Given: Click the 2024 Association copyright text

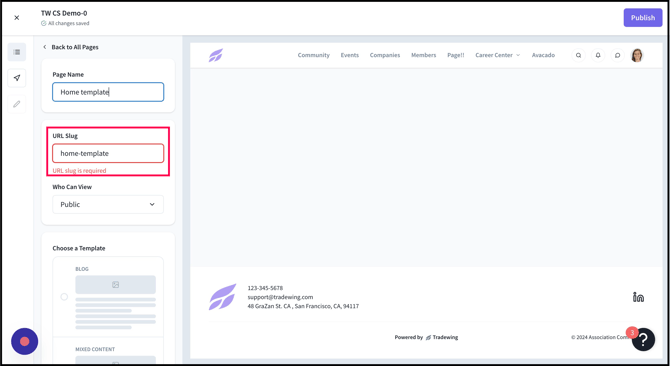Looking at the screenshot, I should coord(600,337).
